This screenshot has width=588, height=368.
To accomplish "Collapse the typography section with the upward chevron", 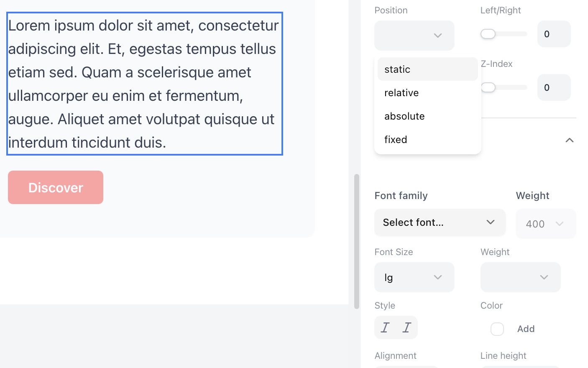I will tap(569, 141).
